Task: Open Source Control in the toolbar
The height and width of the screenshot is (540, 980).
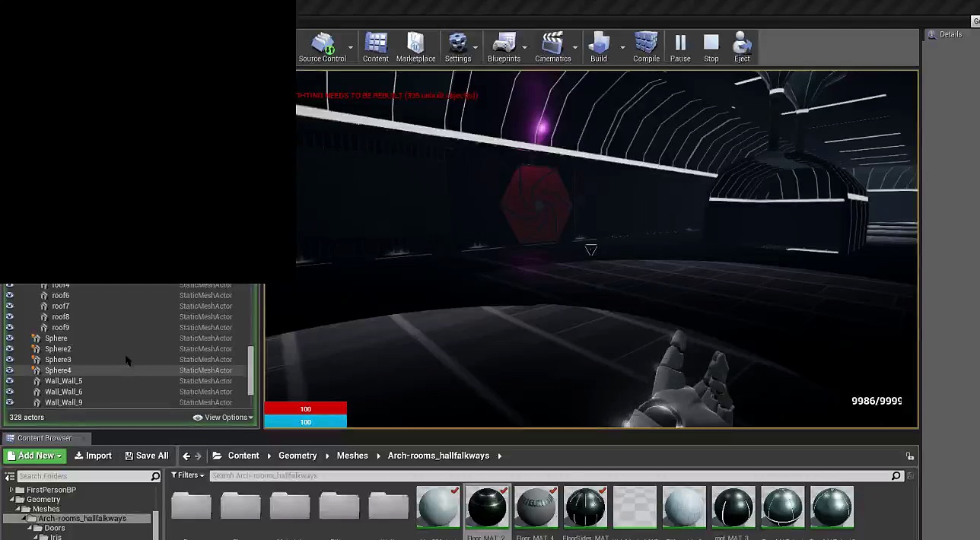Action: 322,47
